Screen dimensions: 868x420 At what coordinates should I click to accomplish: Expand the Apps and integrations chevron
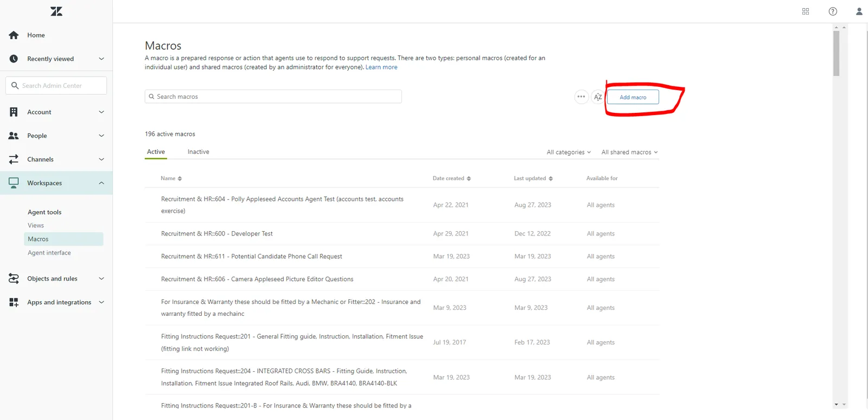[101, 302]
